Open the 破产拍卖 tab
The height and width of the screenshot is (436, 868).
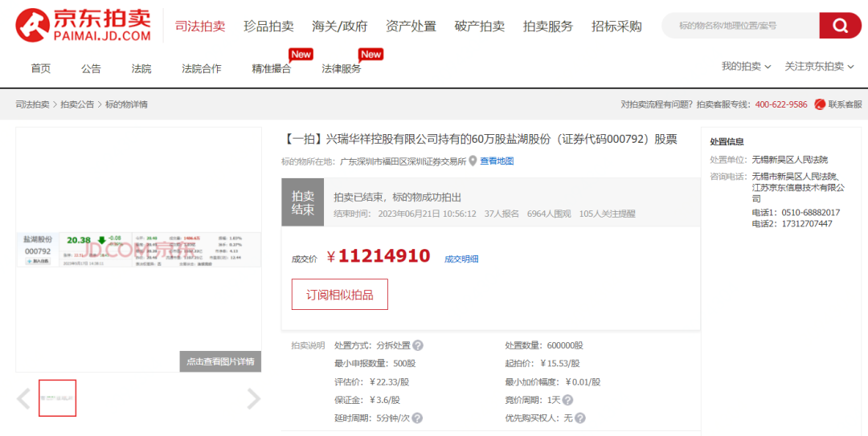coord(479,26)
